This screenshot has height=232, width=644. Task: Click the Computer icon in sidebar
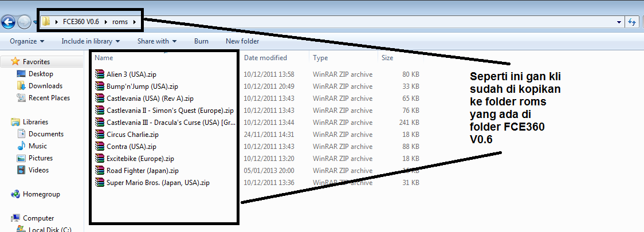tap(15, 218)
